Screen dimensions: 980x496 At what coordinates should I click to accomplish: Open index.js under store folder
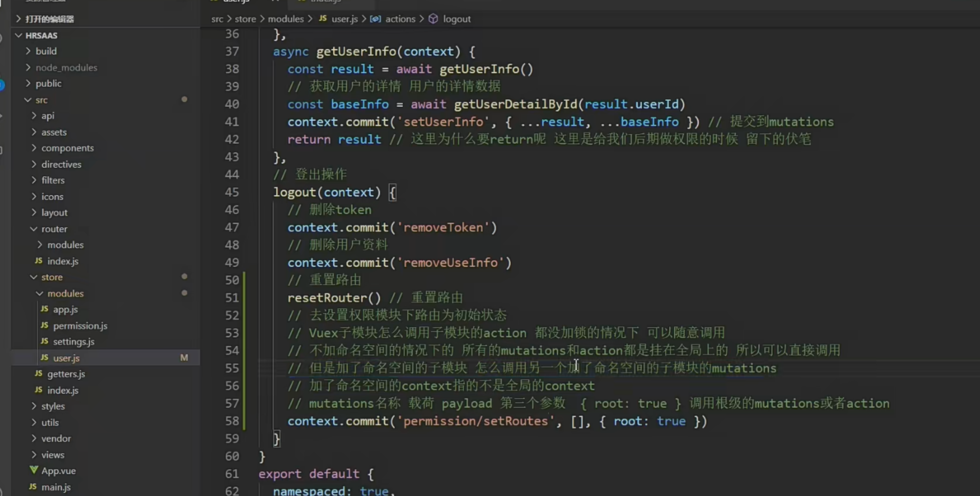63,390
